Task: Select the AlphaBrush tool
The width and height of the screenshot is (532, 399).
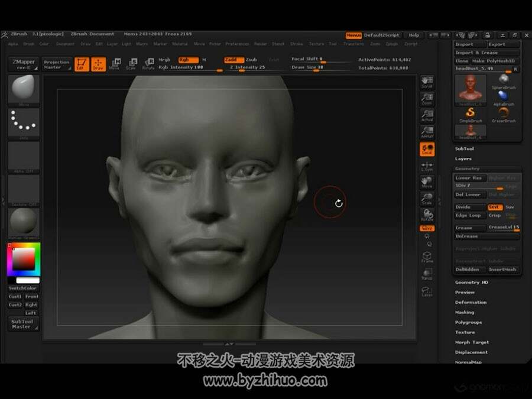Action: 504,99
